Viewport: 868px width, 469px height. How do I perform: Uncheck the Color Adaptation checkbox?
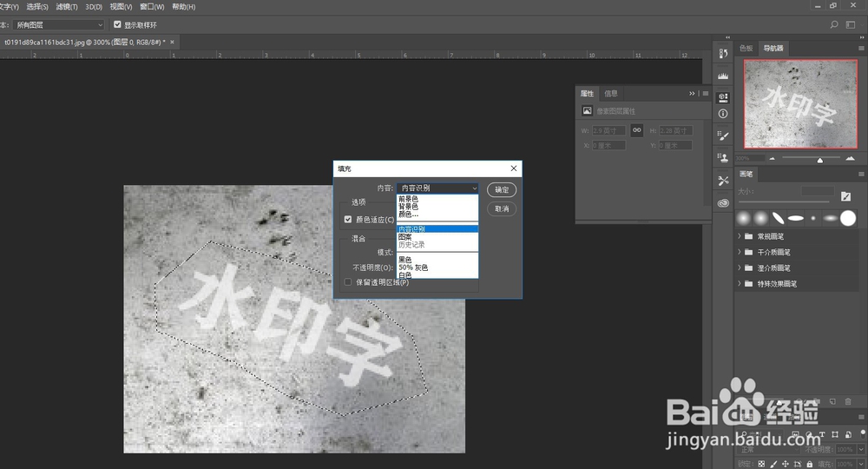click(x=348, y=219)
